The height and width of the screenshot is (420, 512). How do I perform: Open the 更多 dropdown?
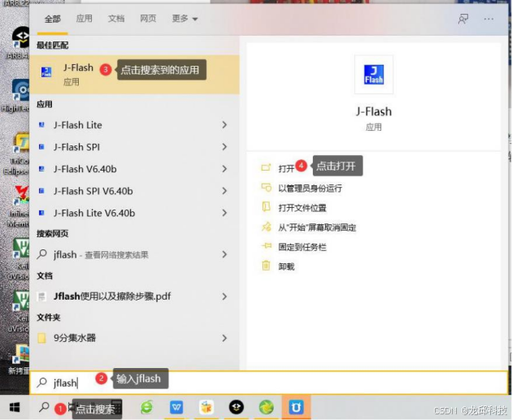(184, 19)
